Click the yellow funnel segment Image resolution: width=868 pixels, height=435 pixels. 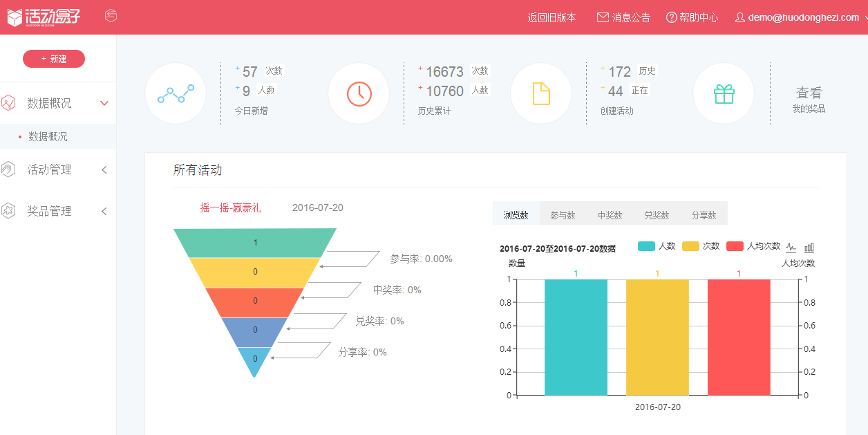click(255, 272)
